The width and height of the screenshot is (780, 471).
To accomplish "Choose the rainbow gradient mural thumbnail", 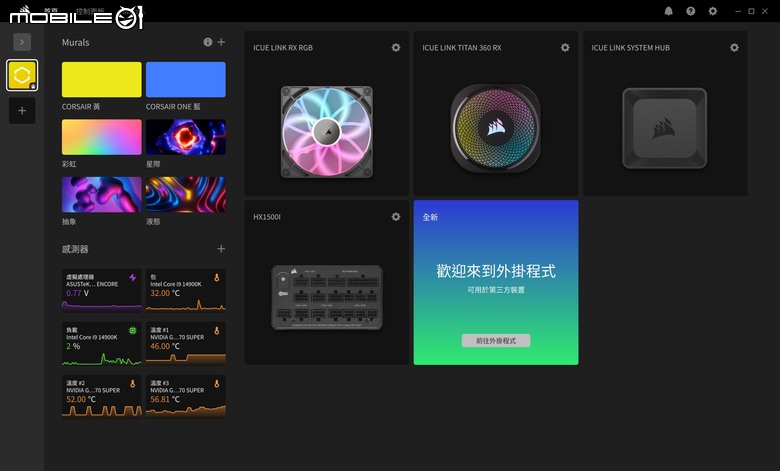I will point(101,137).
